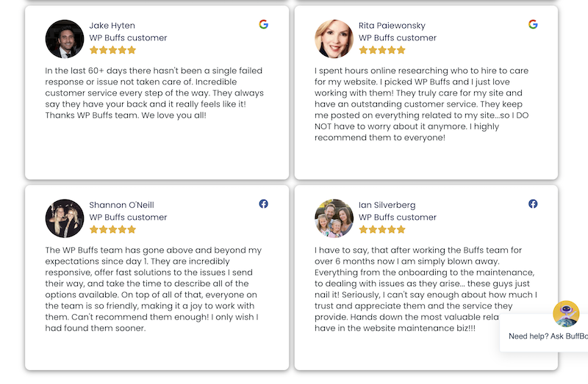Select the name Shannon O'Neill

click(121, 205)
